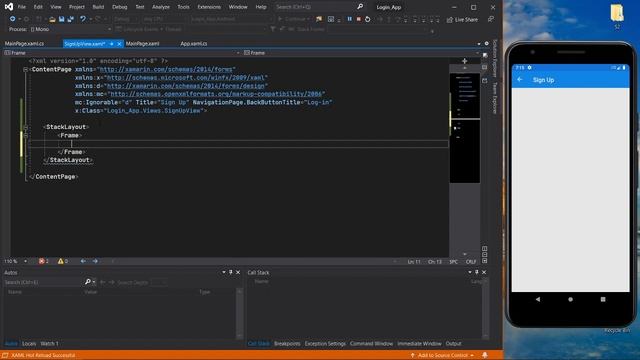Screen dimensions: 640x360
Task: Tap the back arrow in Sign Up app bar
Action: point(520,80)
